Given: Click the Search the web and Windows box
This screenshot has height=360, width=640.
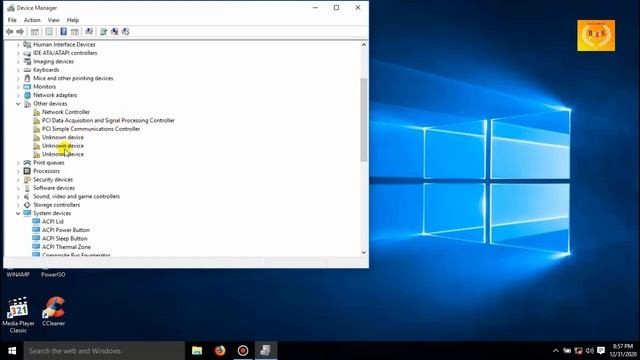Looking at the screenshot, I should (104, 351).
